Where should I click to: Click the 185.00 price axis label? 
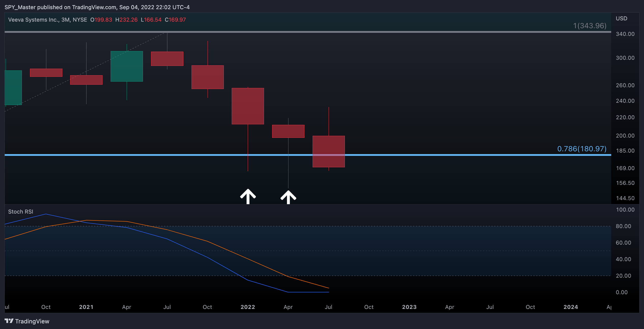625,151
